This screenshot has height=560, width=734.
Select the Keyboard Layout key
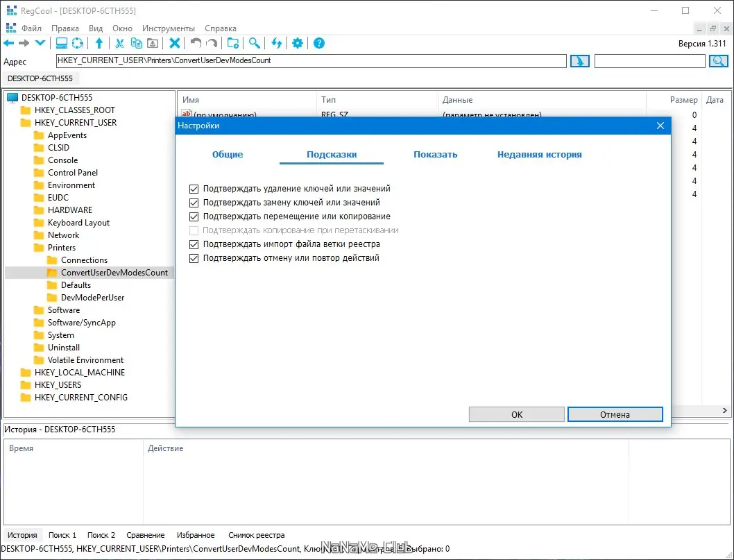click(x=78, y=223)
